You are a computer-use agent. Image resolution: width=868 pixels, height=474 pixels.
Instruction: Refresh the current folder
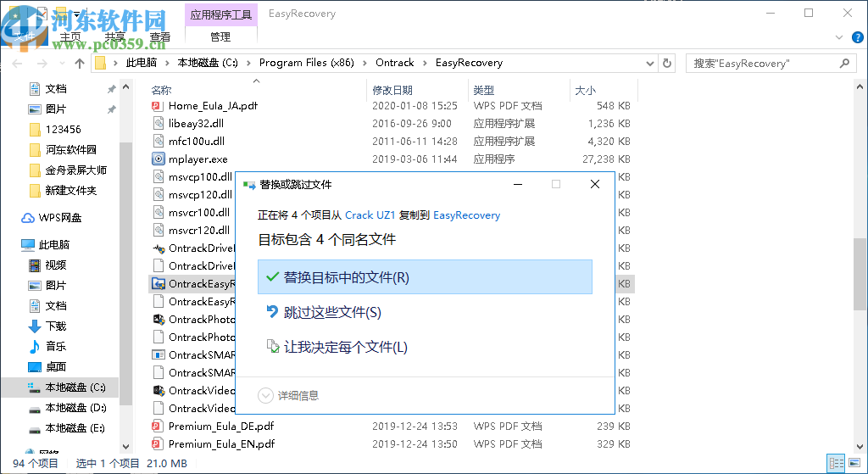coord(667,63)
